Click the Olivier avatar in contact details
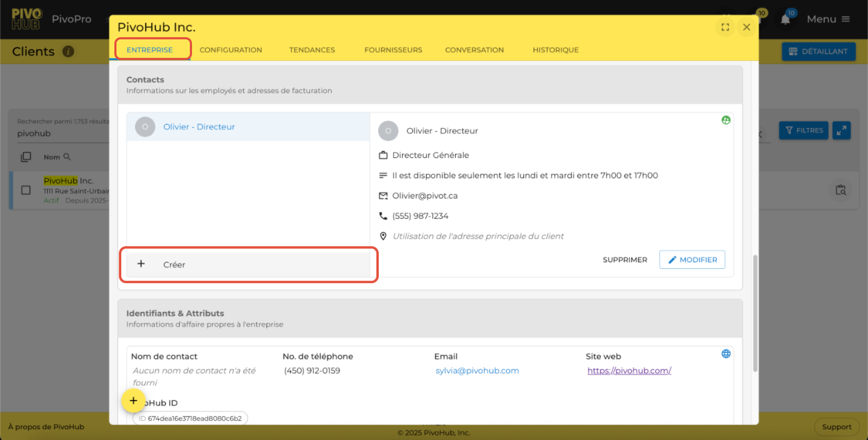Image resolution: width=868 pixels, height=440 pixels. point(388,131)
